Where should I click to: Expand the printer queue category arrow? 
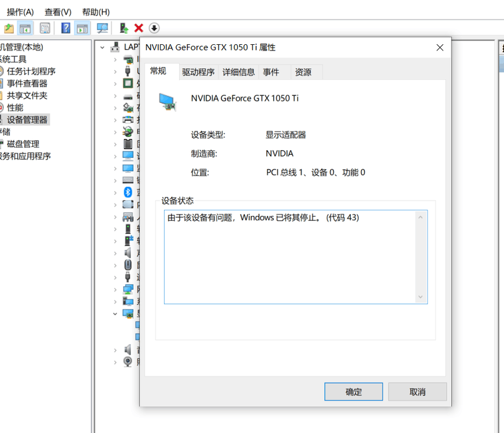click(115, 120)
